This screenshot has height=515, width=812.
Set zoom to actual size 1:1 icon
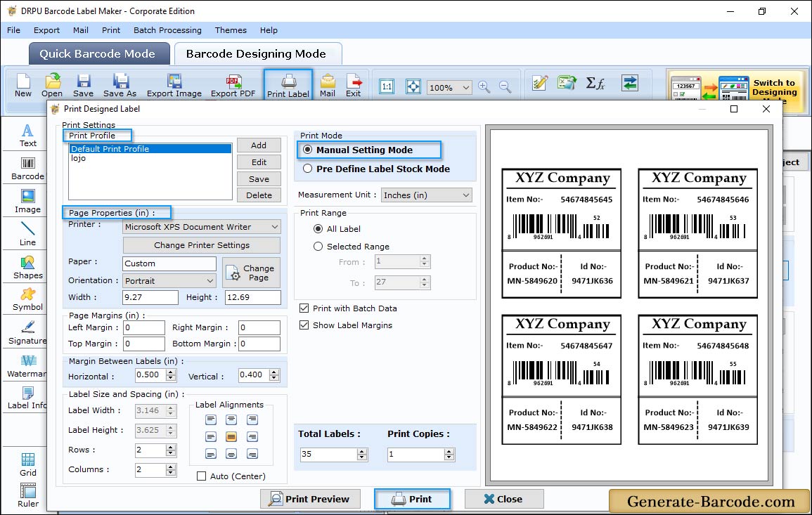click(x=387, y=86)
